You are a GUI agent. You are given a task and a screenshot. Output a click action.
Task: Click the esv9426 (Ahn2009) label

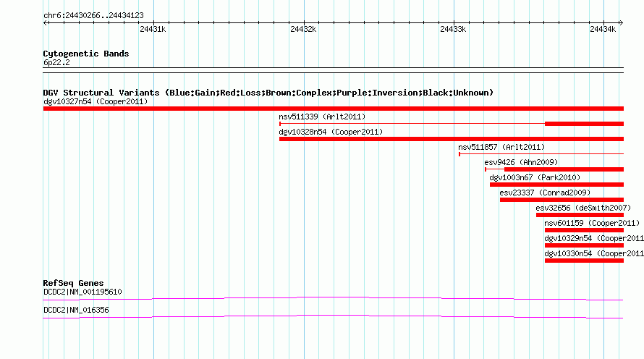(521, 162)
